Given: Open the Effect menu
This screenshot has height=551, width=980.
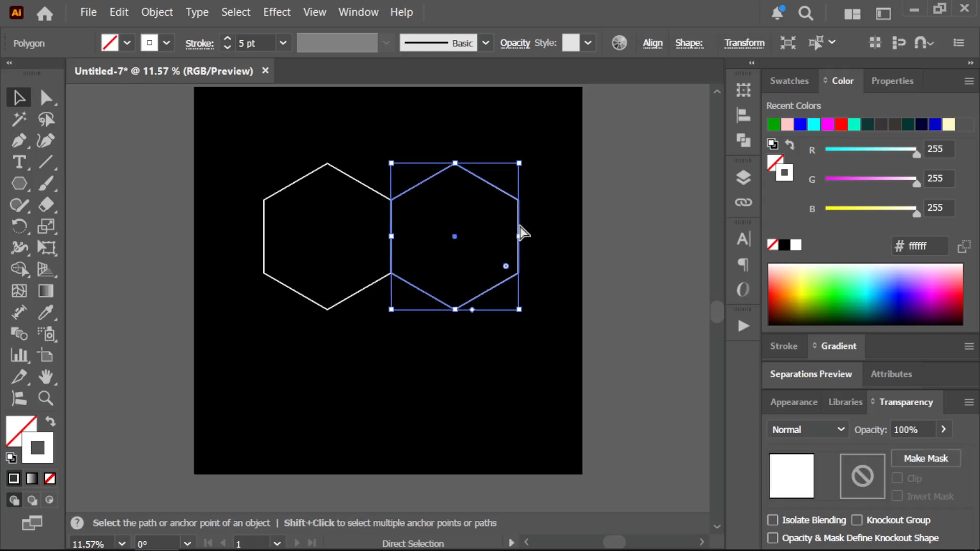Looking at the screenshot, I should coord(277,12).
